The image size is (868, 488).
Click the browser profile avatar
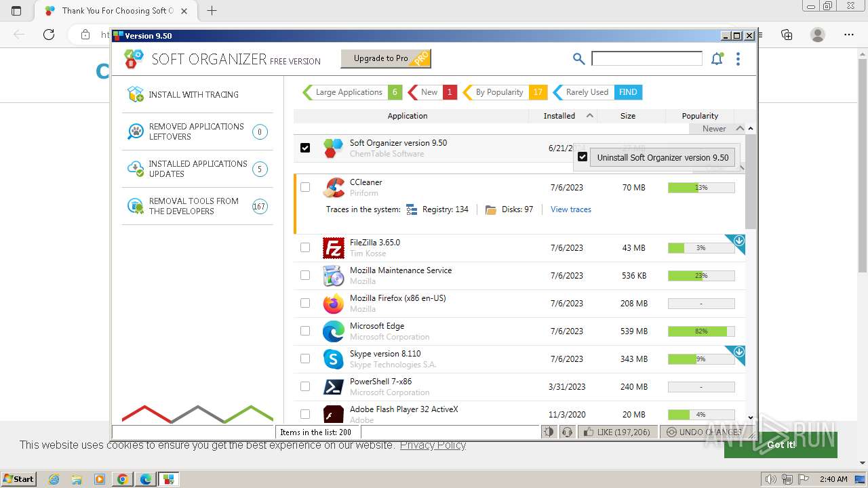pyautogui.click(x=818, y=35)
